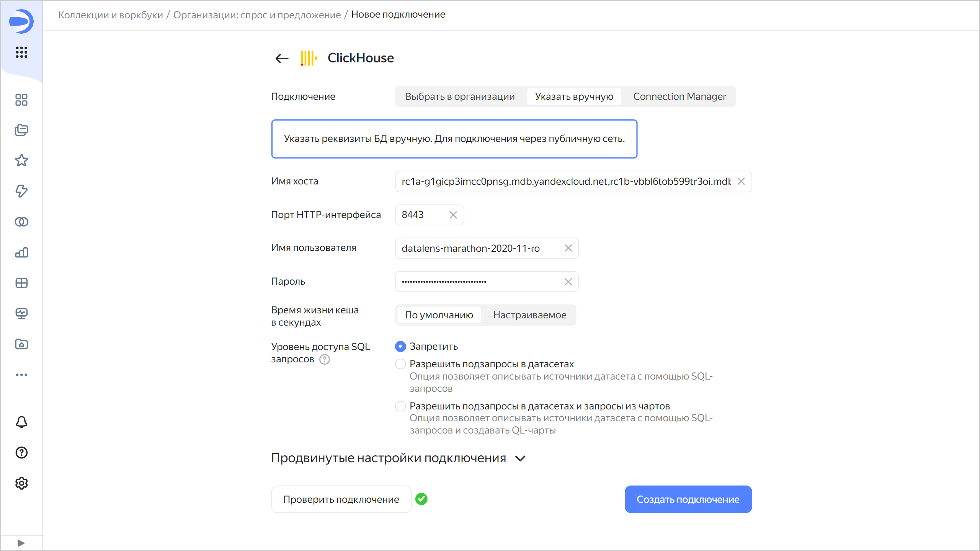
Task: Open Help via the question mark icon
Action: [x=21, y=453]
